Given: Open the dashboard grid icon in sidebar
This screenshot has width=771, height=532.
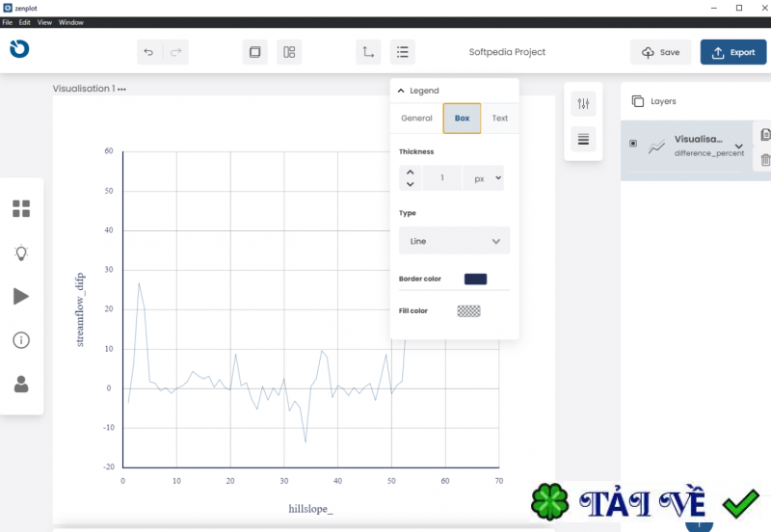Looking at the screenshot, I should point(21,208).
